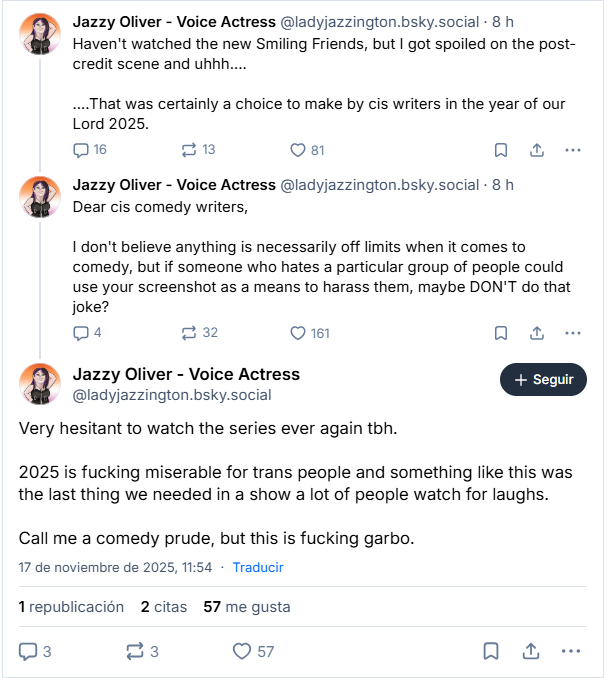
Task: Open the @ladyjazzington.bsky.social handle in the first post
Action: pyautogui.click(x=379, y=19)
